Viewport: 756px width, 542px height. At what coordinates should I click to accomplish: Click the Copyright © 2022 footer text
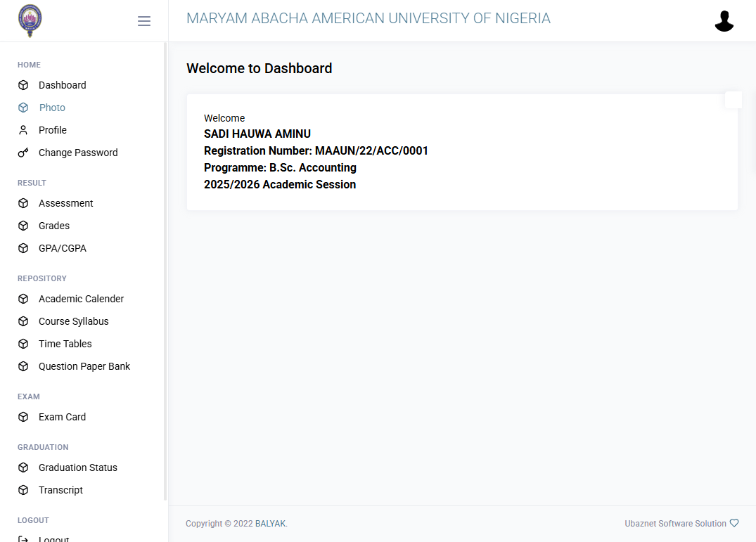[219, 524]
